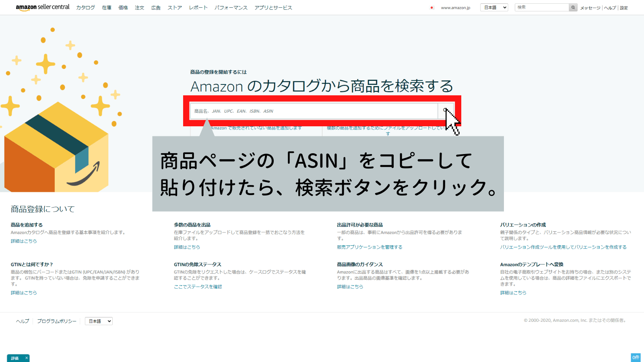This screenshot has width=644, height=362.
Task: Click the Amazon Seller Central logo
Action: point(43,7)
